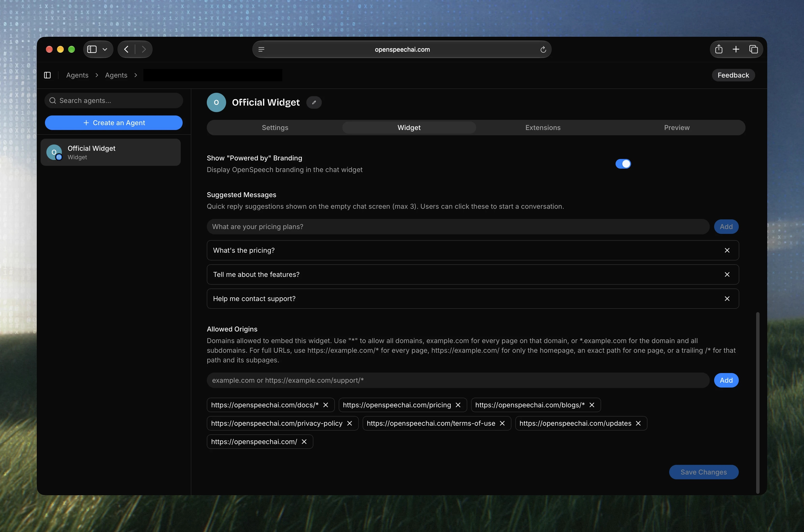Click the Suggested Messages heading

tap(242, 195)
